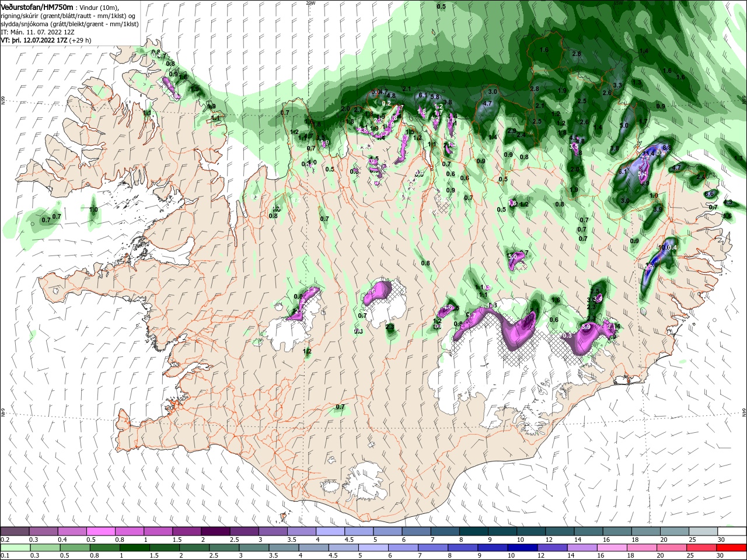Image resolution: width=747 pixels, height=560 pixels.
Task: Click the 'VT: þri. 12.07.2022 17Z (+29 h)' line
Action: click(46, 40)
